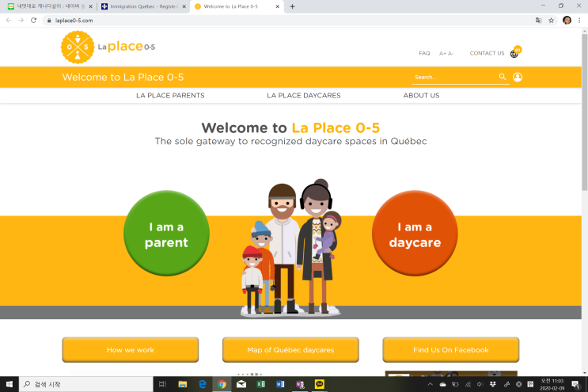Click the volume speaker tray icon

click(480, 384)
